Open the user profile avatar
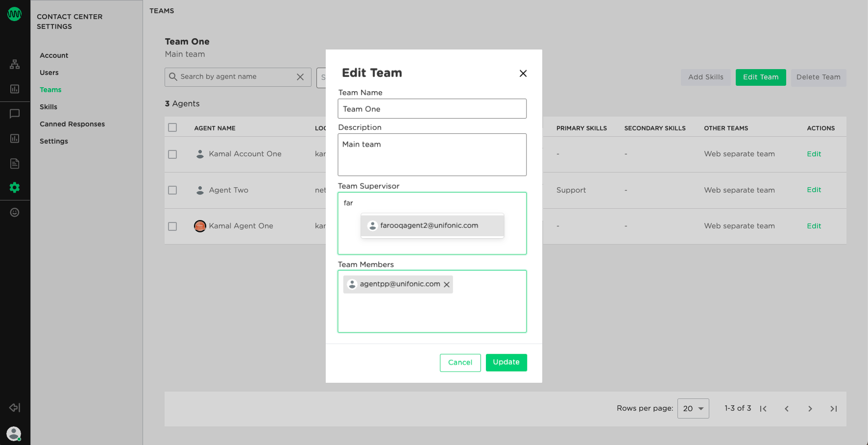Screen dimensions: 868x445 [14, 433]
